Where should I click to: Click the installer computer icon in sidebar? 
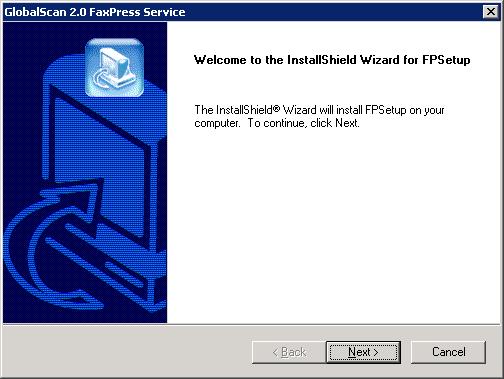click(114, 67)
